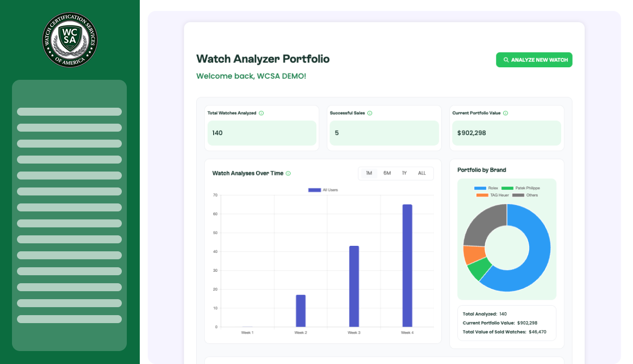The width and height of the screenshot is (633, 364).
Task: Toggle TAG Heuer legend entry
Action: point(492,195)
